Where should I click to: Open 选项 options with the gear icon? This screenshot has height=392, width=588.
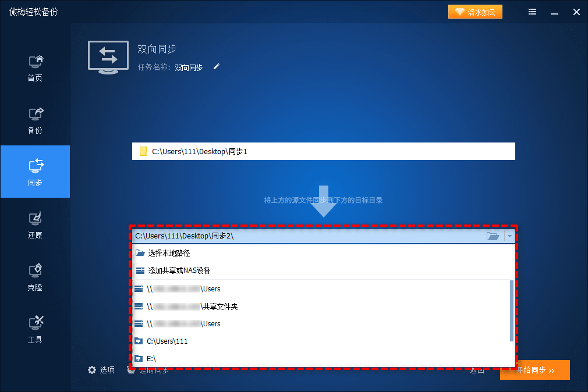tap(101, 369)
